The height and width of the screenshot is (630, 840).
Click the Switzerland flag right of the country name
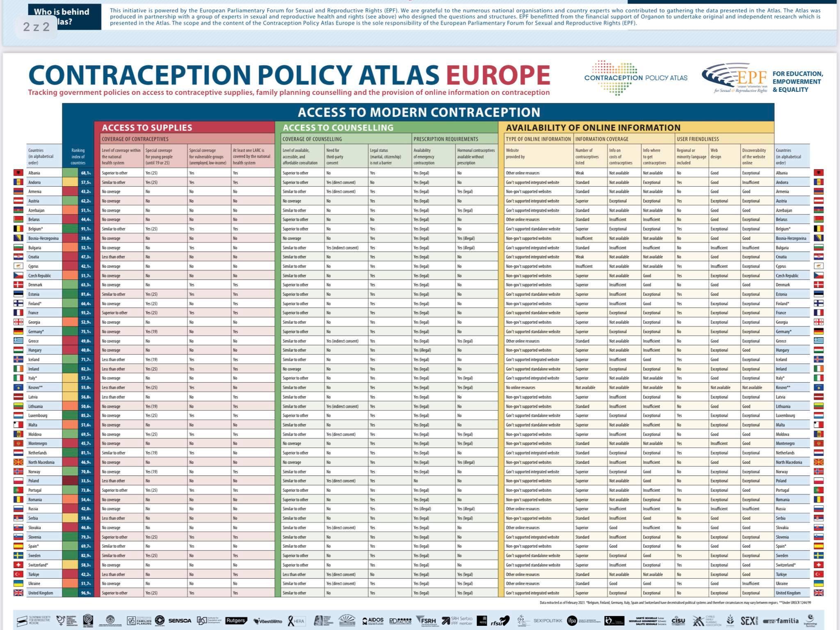click(x=818, y=565)
